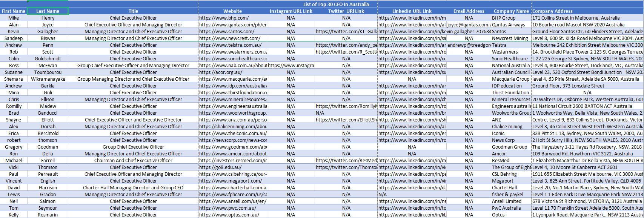Viewport: 644px width, 218px height.
Task: Open the Instagram link in McEwan's row
Action: pos(291,65)
